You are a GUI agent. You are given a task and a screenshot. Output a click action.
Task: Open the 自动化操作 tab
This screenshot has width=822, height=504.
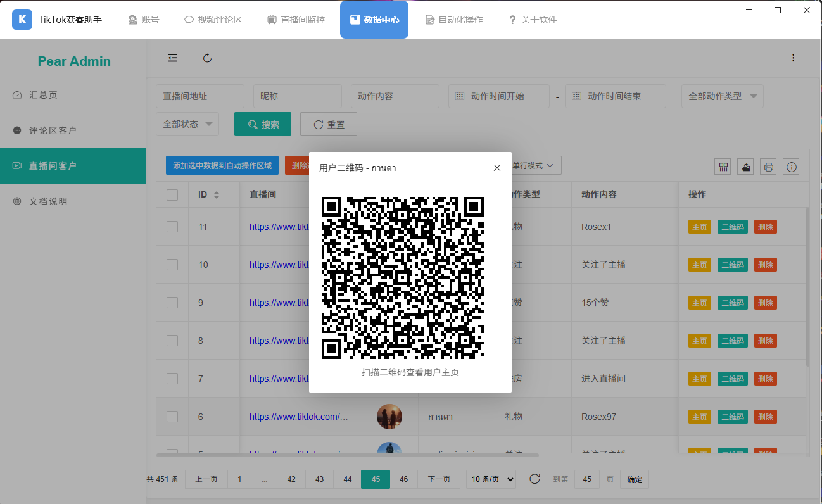pyautogui.click(x=454, y=20)
